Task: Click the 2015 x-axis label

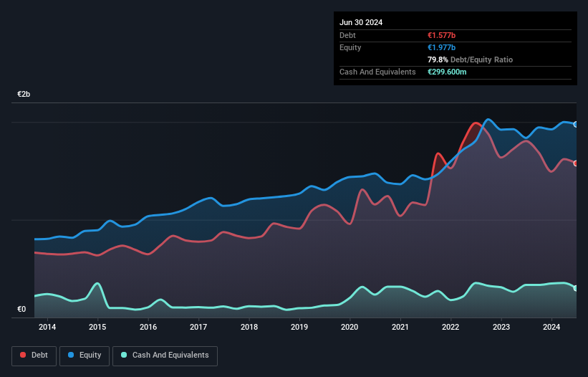Action: [x=97, y=327]
